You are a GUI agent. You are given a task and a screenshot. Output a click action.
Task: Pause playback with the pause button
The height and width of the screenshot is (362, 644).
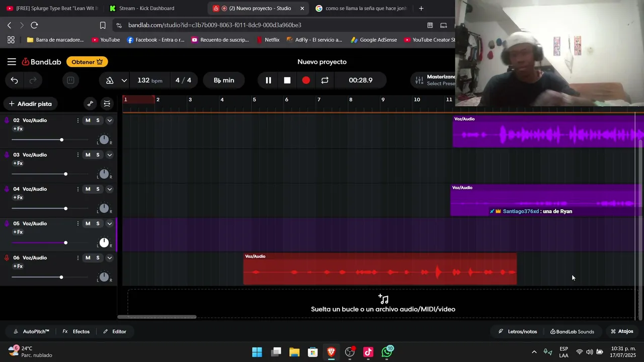point(268,80)
